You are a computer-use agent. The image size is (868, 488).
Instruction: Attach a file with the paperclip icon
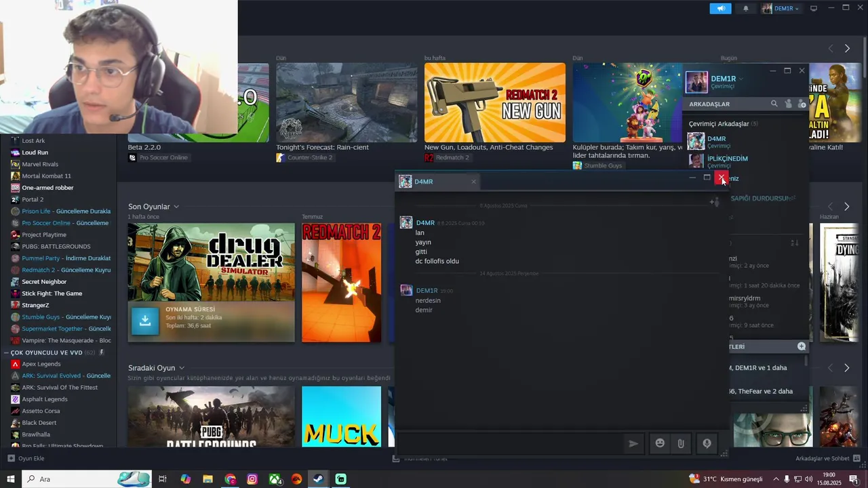point(680,443)
